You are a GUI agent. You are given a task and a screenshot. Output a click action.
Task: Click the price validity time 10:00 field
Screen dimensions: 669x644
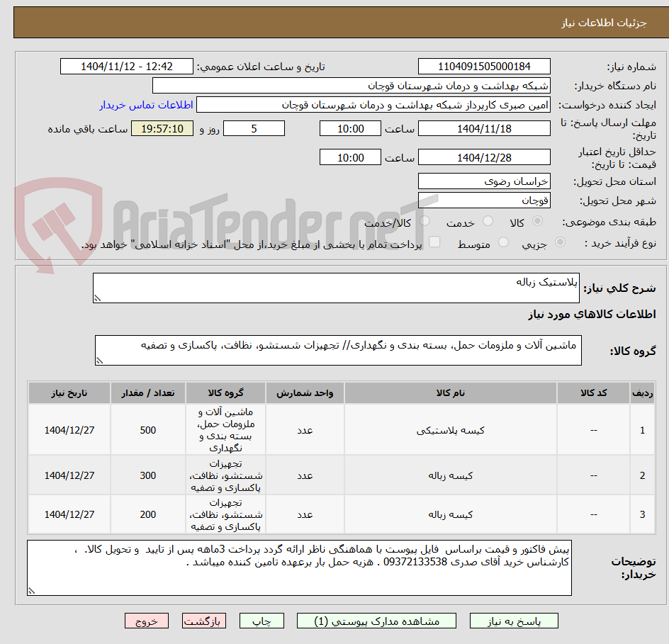[x=350, y=157]
